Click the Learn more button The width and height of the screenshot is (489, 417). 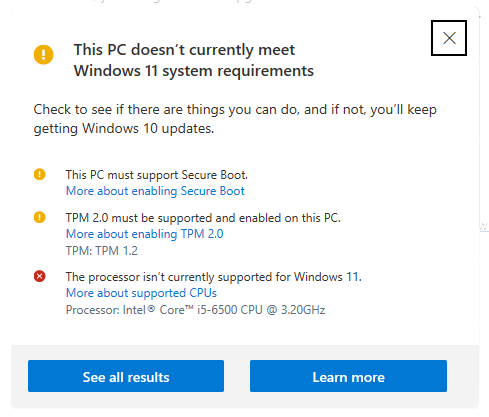[348, 376]
